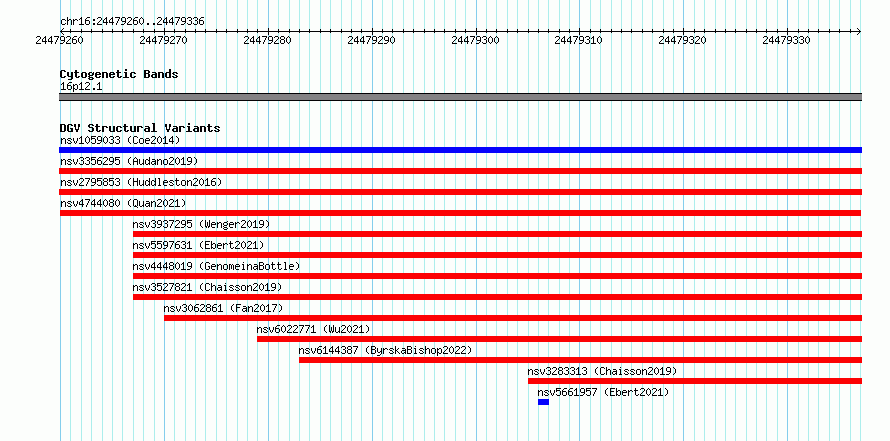Open the nsv5661957 (Ebert2021) label
Image resolution: width=890 pixels, height=441 pixels.
pos(603,392)
